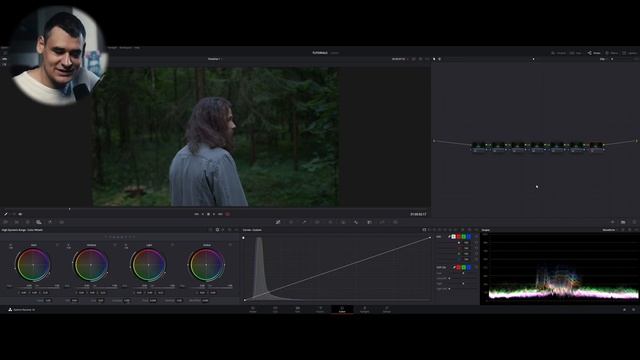This screenshot has width=640, height=360.
Task: Open node graph options at top right
Action: tap(636, 59)
